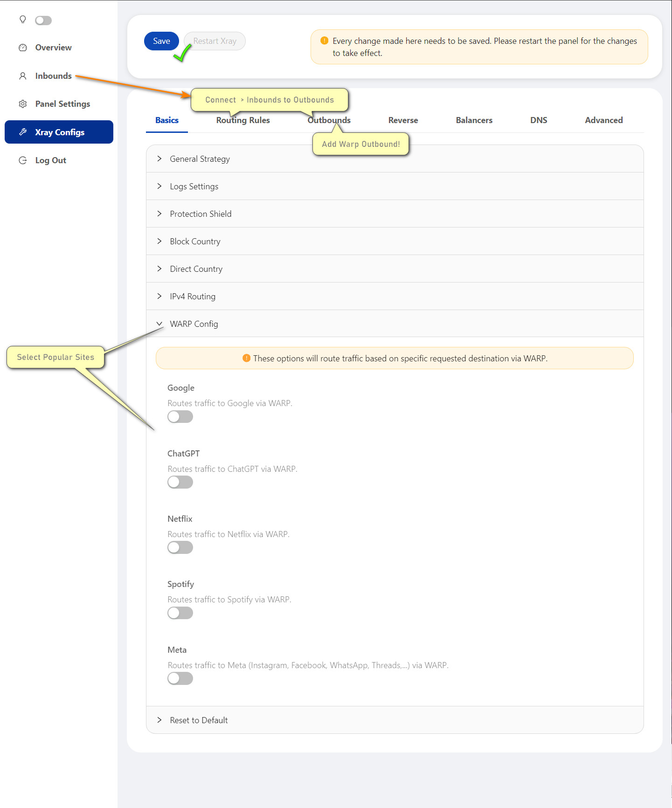Image resolution: width=672 pixels, height=808 pixels.
Task: Expand the Reset to Default section
Action: (395, 720)
